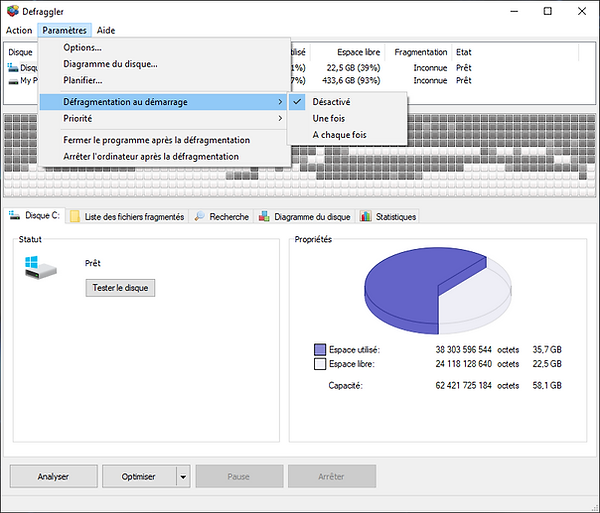Click the 62 421 725 184 capacity value
Image resolution: width=600 pixels, height=513 pixels.
(463, 385)
